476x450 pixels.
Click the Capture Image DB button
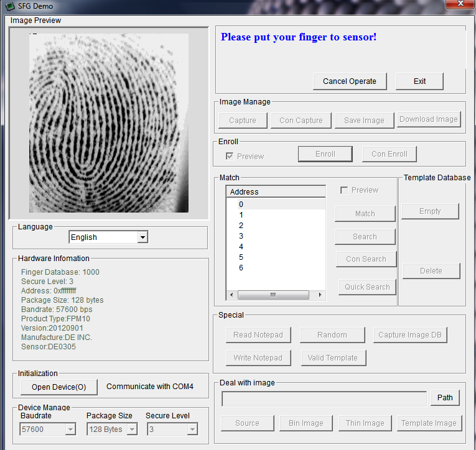(x=410, y=335)
